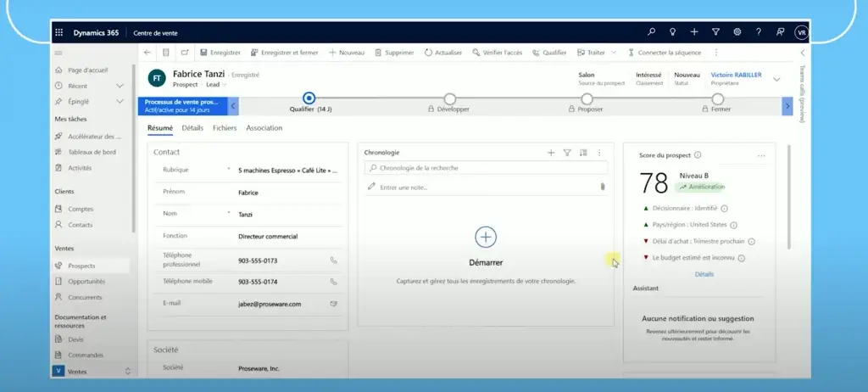Screen dimensions: 868x392
Task: Click the left arrow of process bar
Action: (x=233, y=106)
